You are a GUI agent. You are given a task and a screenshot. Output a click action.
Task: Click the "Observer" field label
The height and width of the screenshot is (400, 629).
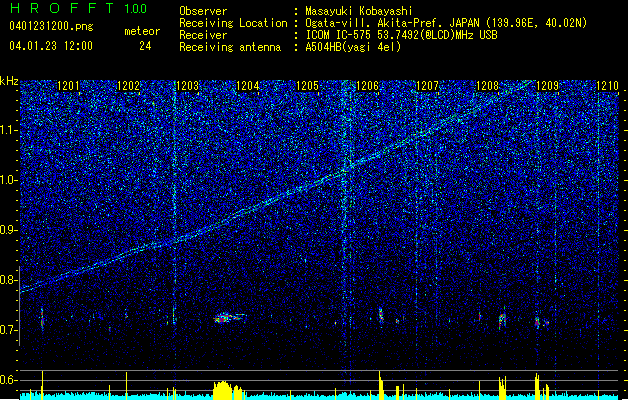point(203,11)
